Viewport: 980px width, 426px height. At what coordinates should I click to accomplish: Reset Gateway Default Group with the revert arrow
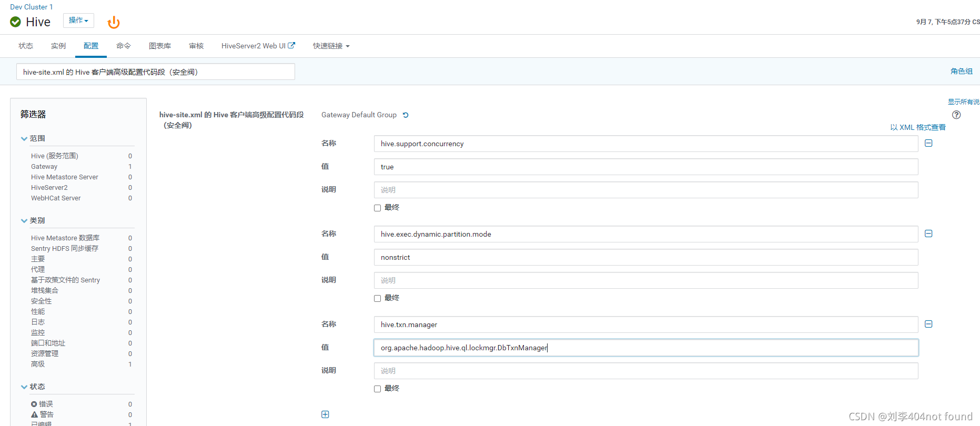pyautogui.click(x=406, y=115)
